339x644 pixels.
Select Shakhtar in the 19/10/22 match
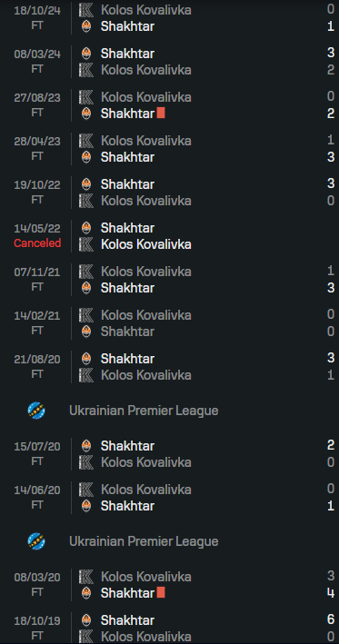pos(127,184)
